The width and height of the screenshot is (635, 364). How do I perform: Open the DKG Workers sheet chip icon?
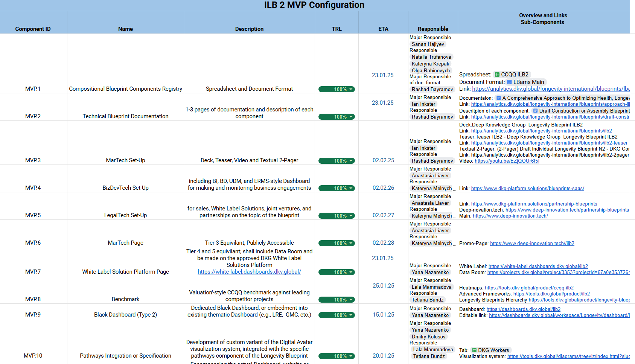pyautogui.click(x=474, y=350)
